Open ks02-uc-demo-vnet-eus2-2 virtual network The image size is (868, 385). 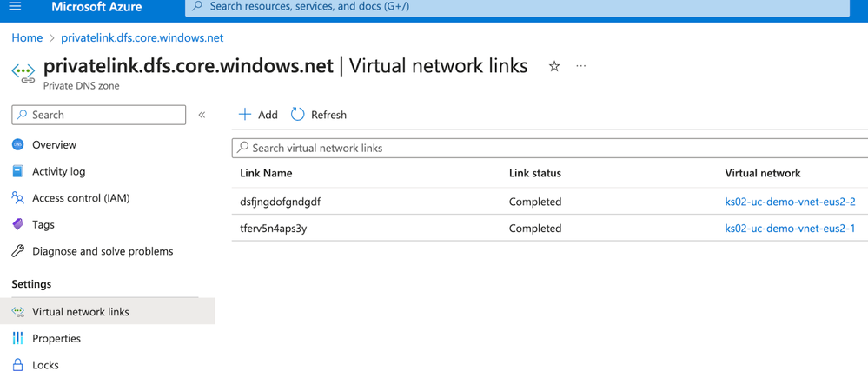point(790,202)
